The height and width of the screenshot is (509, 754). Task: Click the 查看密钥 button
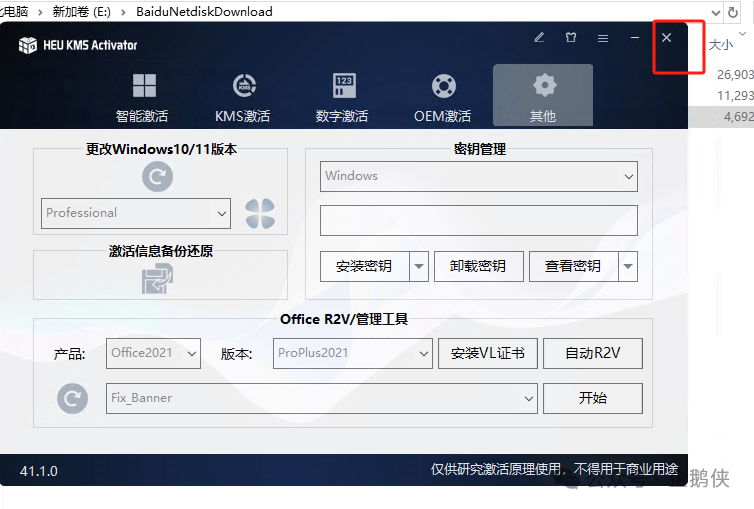tap(573, 266)
